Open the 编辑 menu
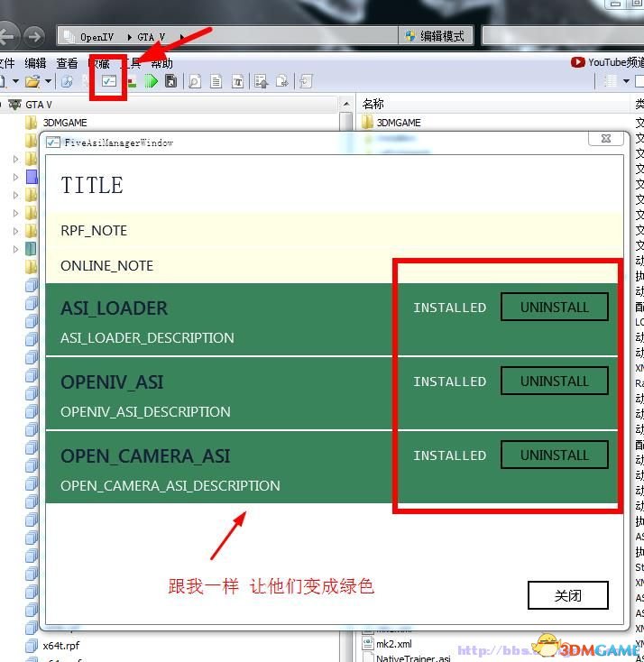644x662 pixels. point(35,63)
